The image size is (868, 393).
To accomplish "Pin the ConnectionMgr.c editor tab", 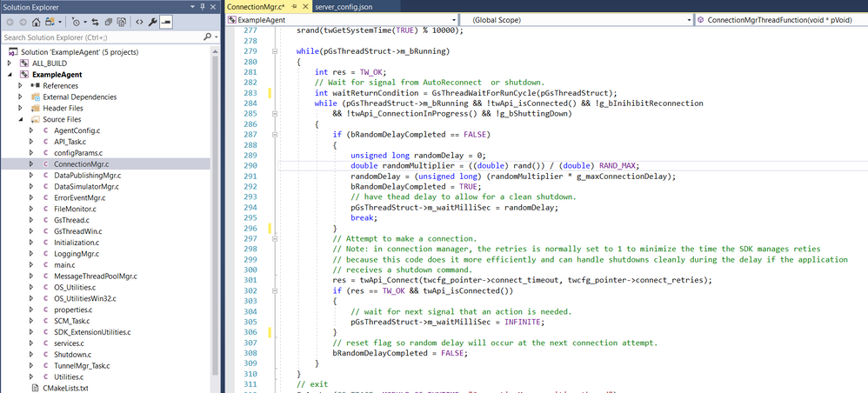I will pyautogui.click(x=295, y=7).
